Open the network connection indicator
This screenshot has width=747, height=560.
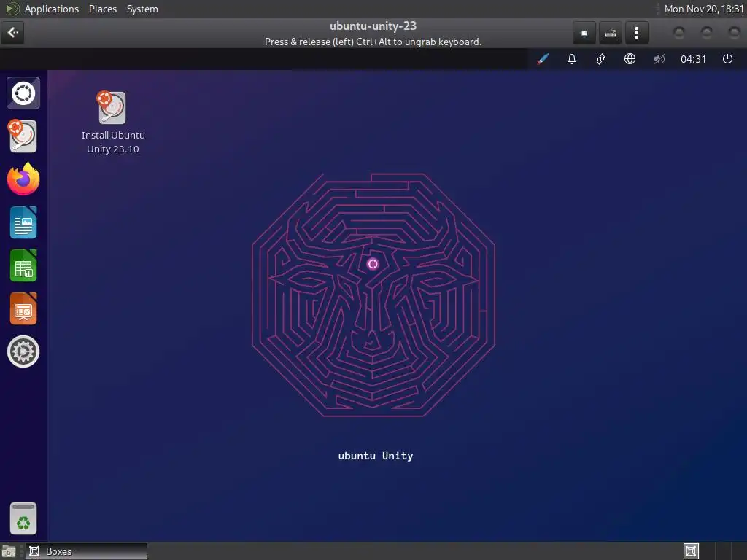tap(601, 59)
